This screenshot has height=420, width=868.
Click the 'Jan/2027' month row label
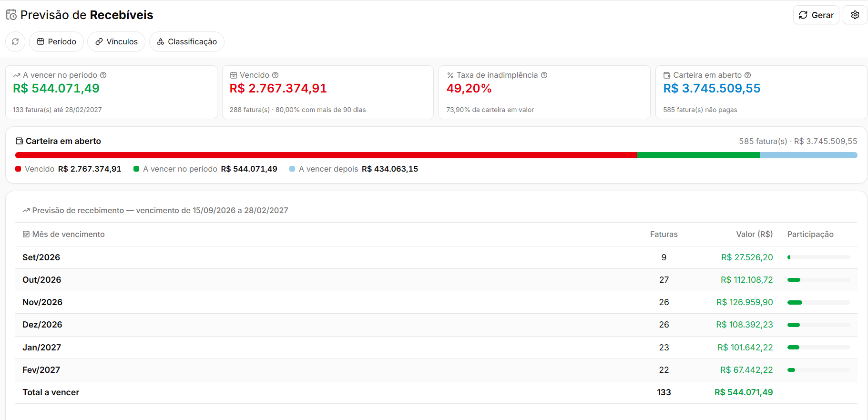[42, 348]
